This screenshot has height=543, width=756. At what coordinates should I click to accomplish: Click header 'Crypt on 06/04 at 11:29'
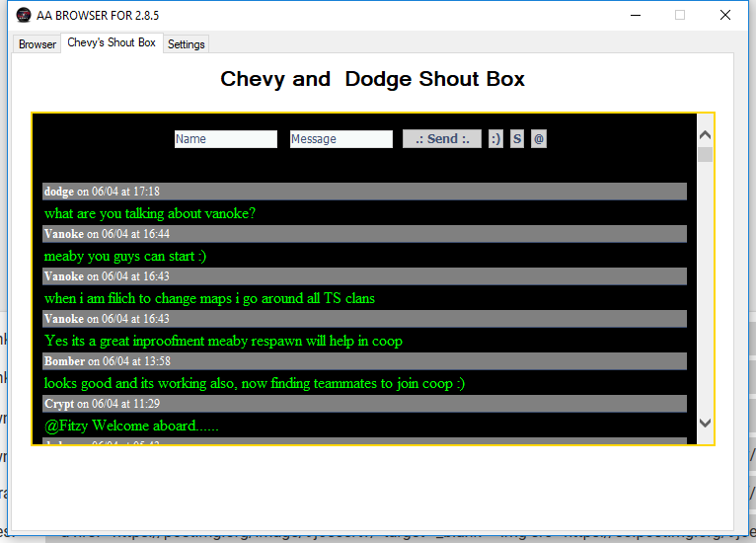(364, 404)
